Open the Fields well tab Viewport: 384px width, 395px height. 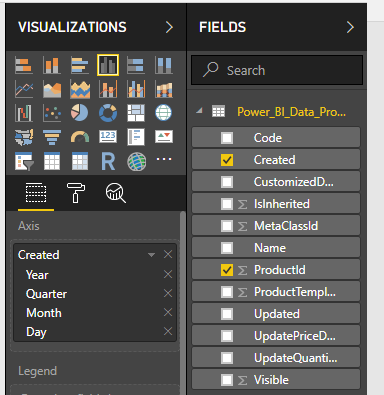coord(36,193)
